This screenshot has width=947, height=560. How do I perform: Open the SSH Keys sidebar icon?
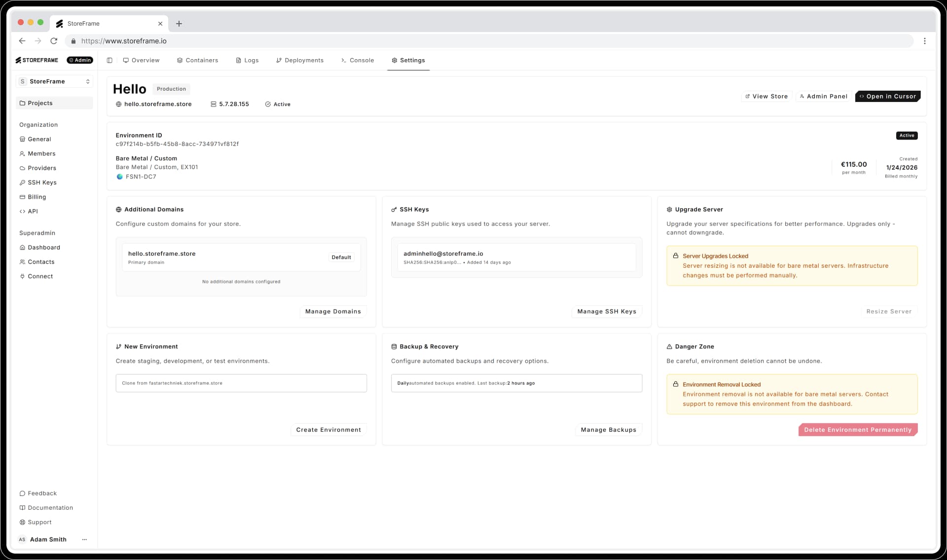[x=22, y=182]
